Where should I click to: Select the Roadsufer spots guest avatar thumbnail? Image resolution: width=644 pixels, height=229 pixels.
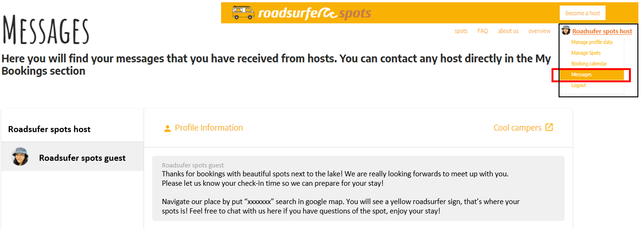(x=20, y=157)
